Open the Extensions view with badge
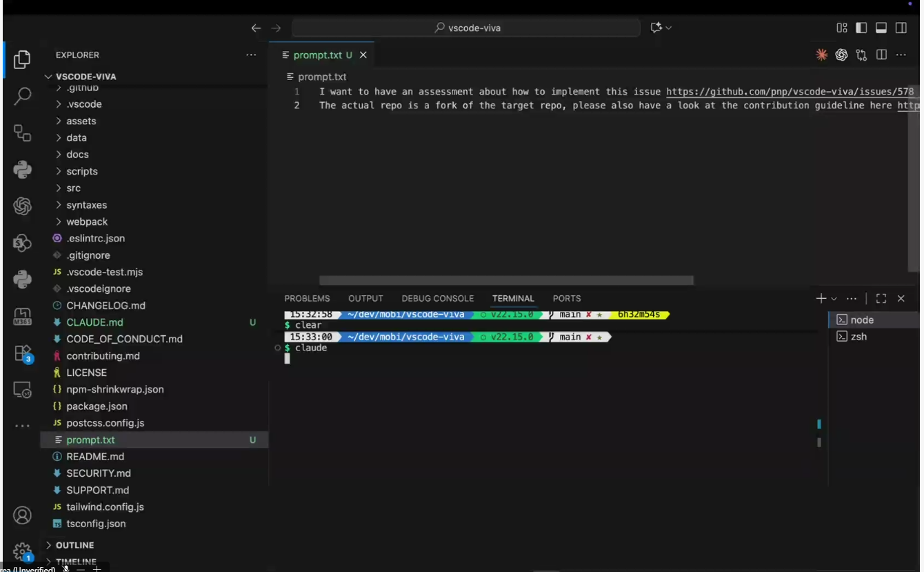The height and width of the screenshot is (572, 924). coord(22,354)
